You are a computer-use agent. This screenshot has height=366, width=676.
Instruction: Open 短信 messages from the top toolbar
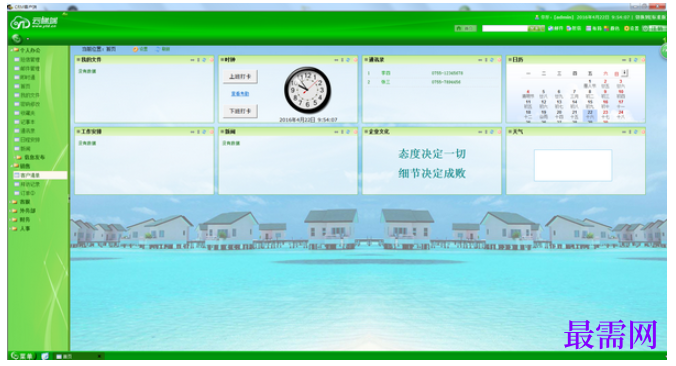pyautogui.click(x=574, y=28)
